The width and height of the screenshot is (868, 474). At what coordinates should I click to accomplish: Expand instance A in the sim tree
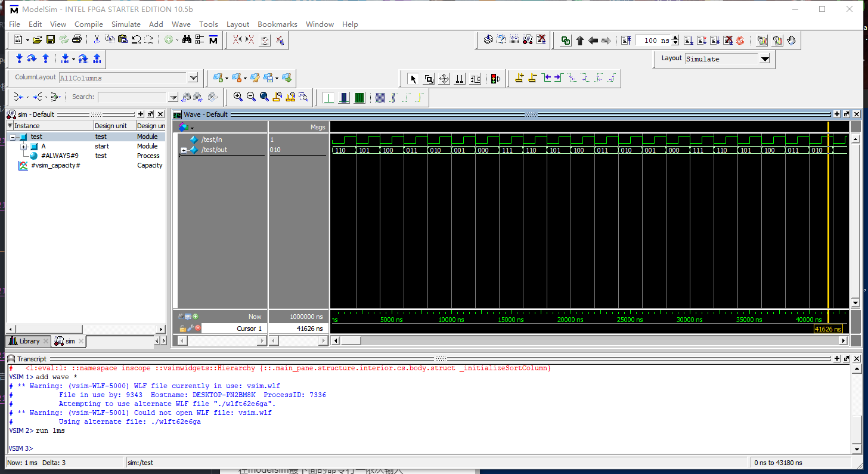coord(24,147)
